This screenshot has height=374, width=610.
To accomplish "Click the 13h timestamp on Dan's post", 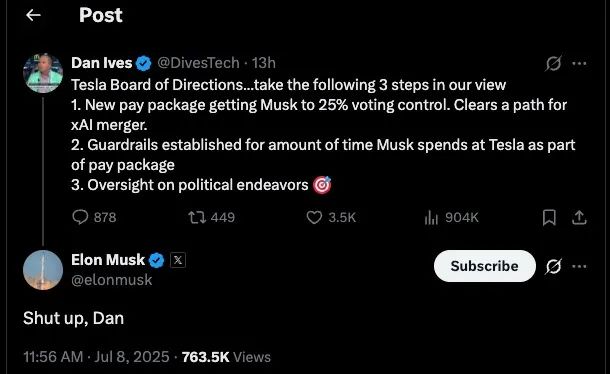I will pyautogui.click(x=264, y=63).
